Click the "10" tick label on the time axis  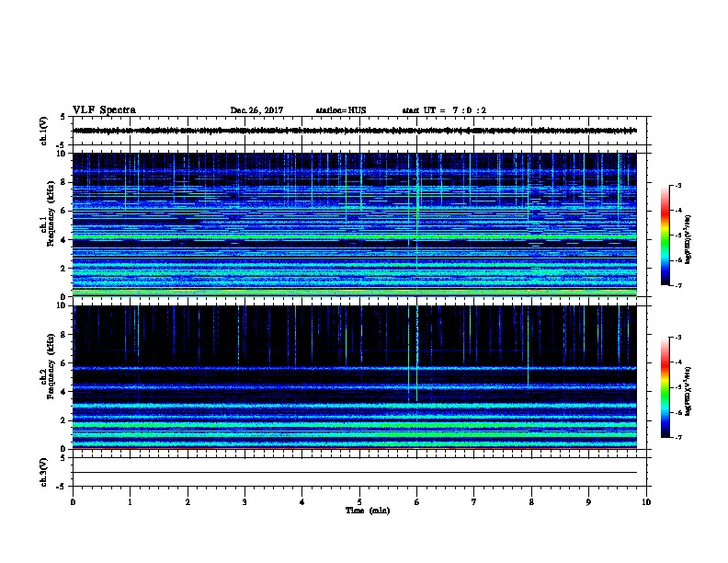pyautogui.click(x=646, y=501)
